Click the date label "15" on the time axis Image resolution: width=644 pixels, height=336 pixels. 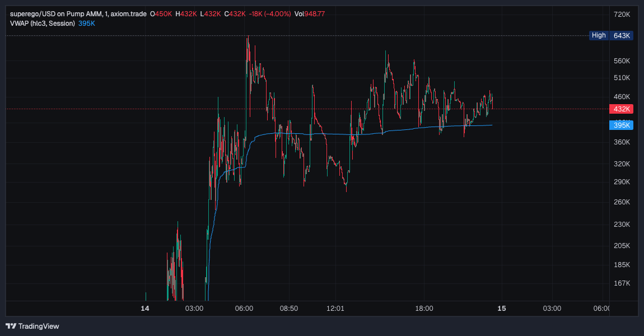(x=502, y=309)
